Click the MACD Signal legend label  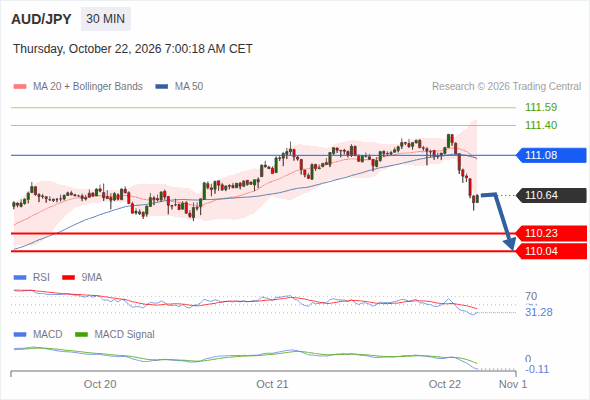point(125,335)
